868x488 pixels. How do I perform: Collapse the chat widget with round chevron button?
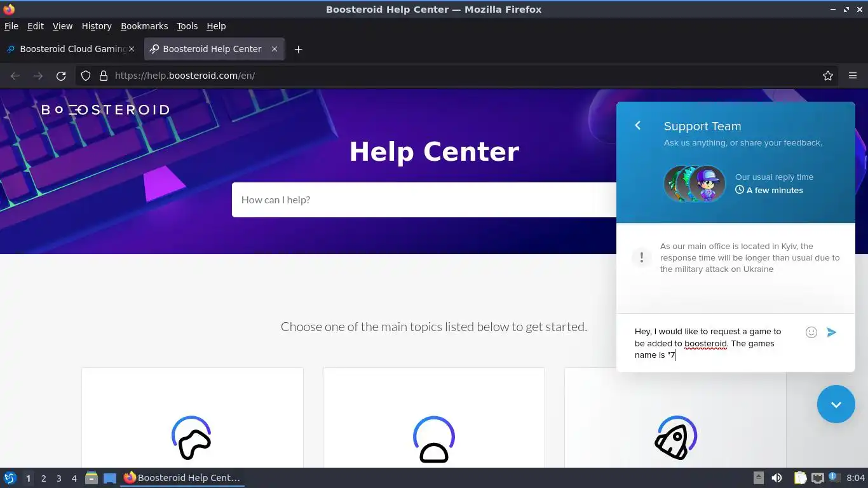coord(836,404)
